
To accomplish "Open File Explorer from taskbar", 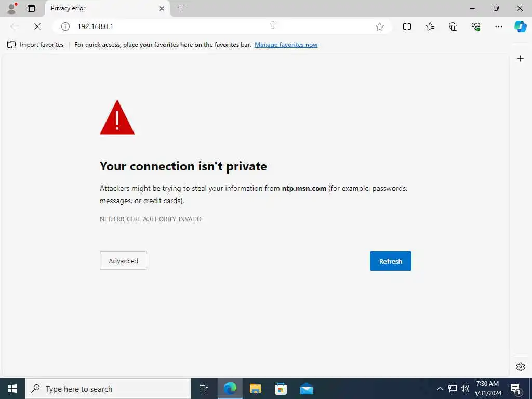I will [256, 389].
